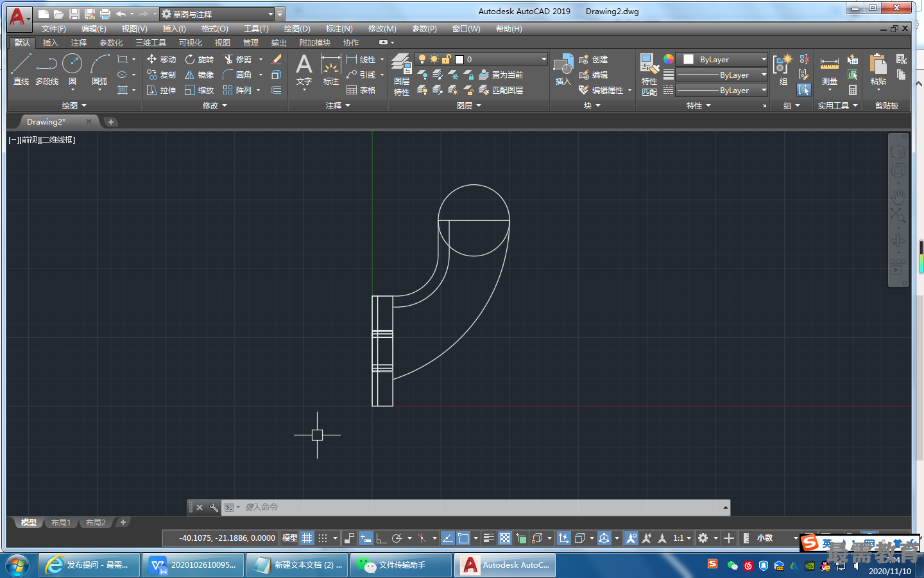Open the annotation scale 1:1 dropdown
Viewport: 924px width, 578px height.
[681, 538]
